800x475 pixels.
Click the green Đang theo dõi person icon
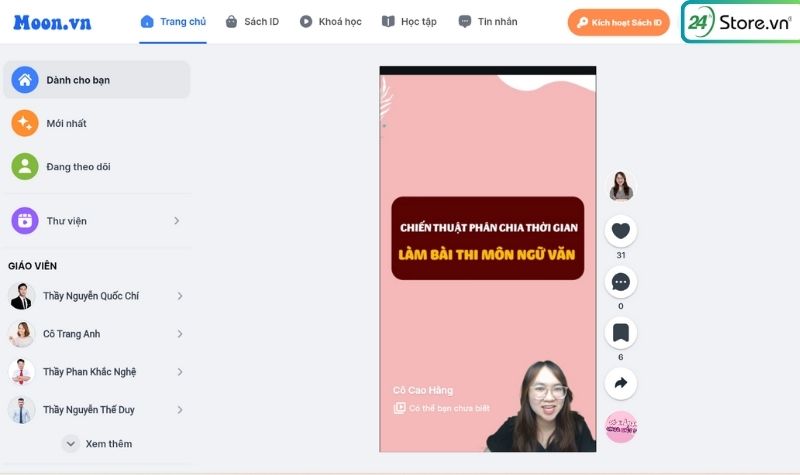(x=25, y=166)
